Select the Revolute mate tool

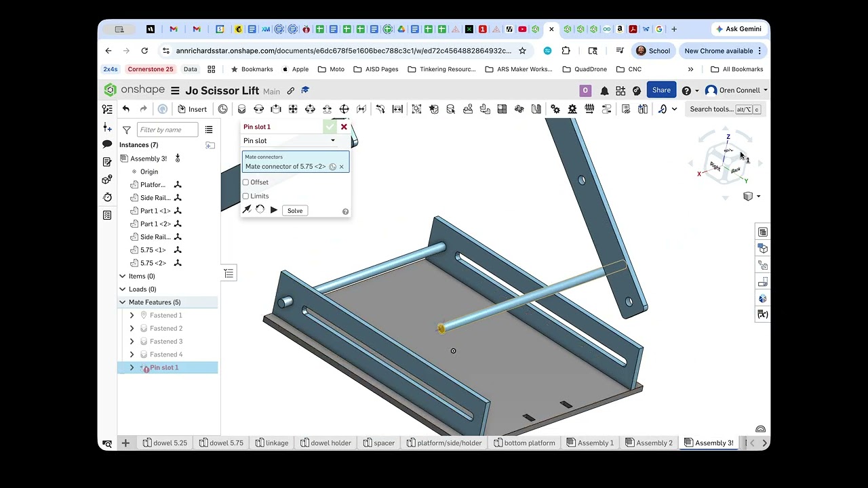tap(258, 109)
